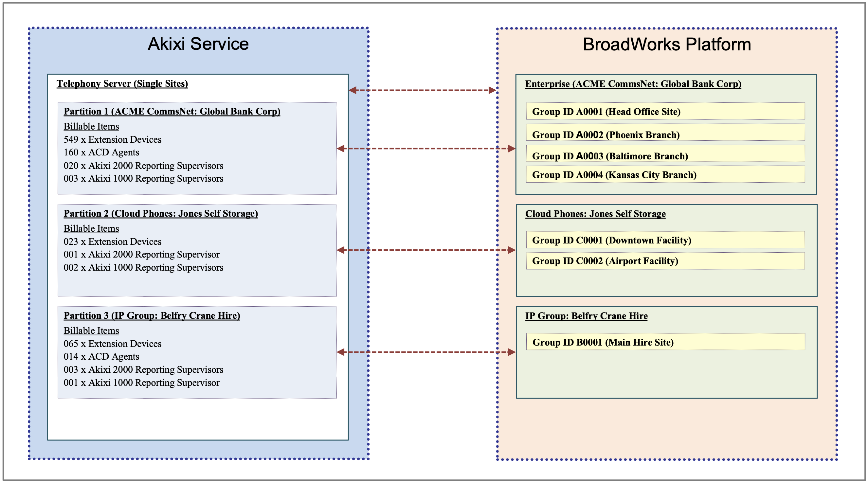Select Group ID B0001 Main Hire Site
This screenshot has height=483, width=868.
click(x=665, y=342)
